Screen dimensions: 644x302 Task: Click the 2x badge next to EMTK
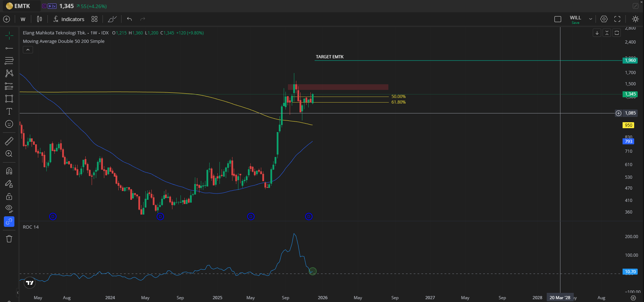[x=52, y=6]
